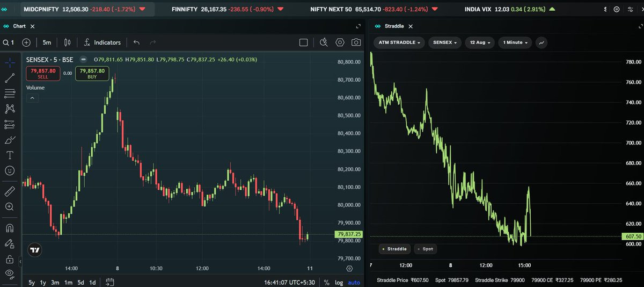This screenshot has width=644, height=287.
Task: Toggle stay in drawing mode
Action: click(10, 243)
